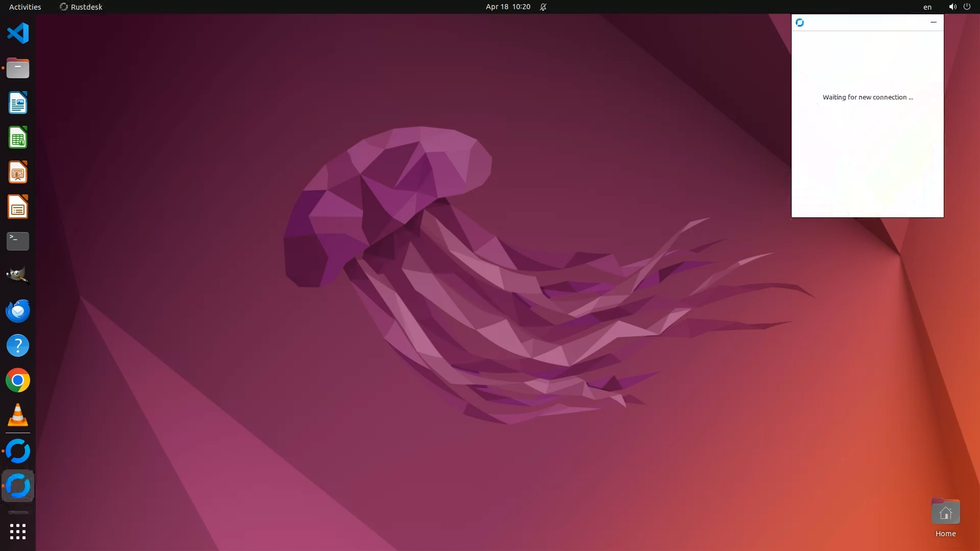Open Activities overview
The width and height of the screenshot is (980, 551).
click(x=25, y=7)
